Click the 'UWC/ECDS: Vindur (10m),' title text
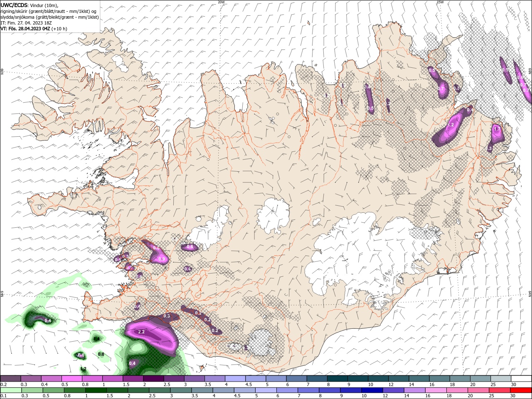Screen dimensions: 532x399 click(30, 5)
